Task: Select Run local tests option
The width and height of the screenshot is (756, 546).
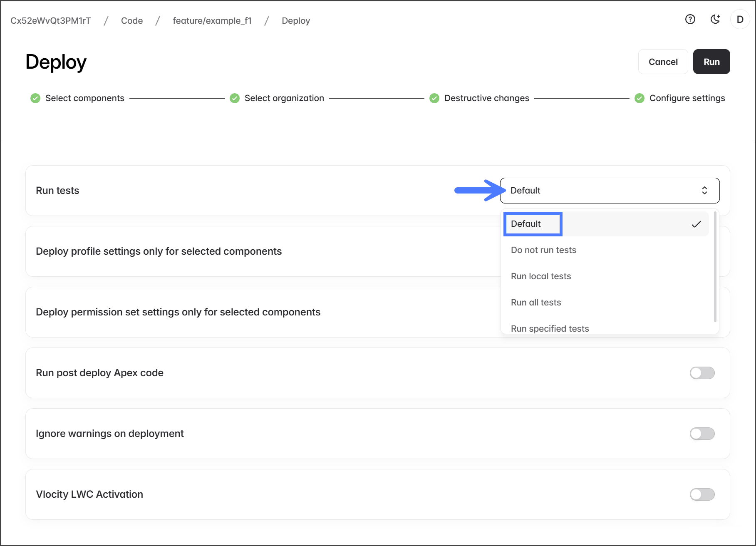Action: 541,276
